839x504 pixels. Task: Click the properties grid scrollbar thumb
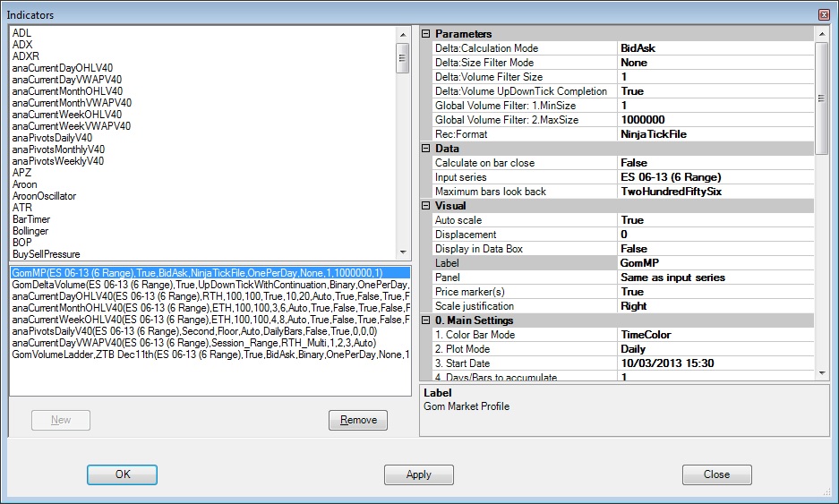821,98
